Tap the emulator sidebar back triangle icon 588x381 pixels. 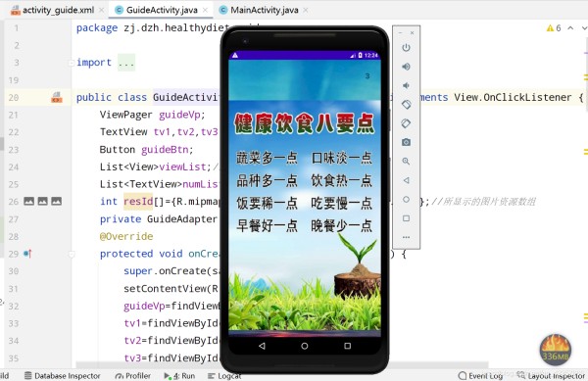point(406,180)
